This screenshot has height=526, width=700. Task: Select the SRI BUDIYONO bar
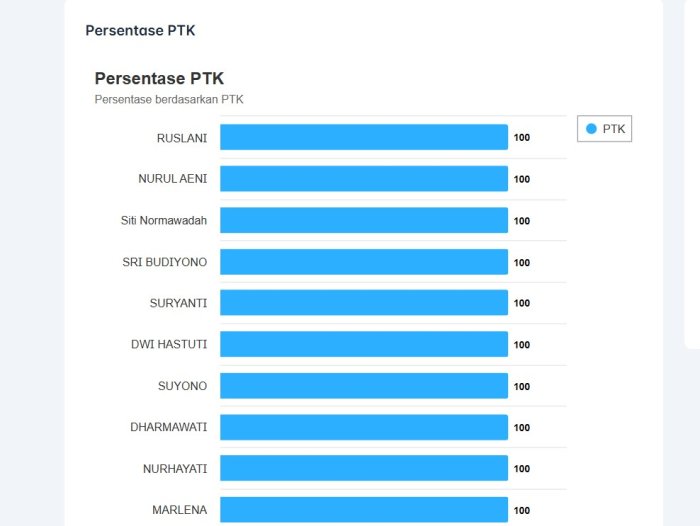coord(364,262)
